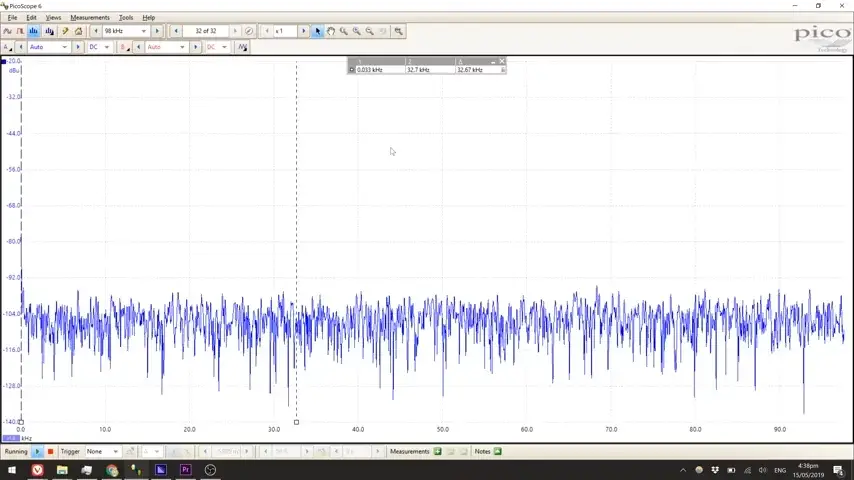Open Channel B options button

125,47
